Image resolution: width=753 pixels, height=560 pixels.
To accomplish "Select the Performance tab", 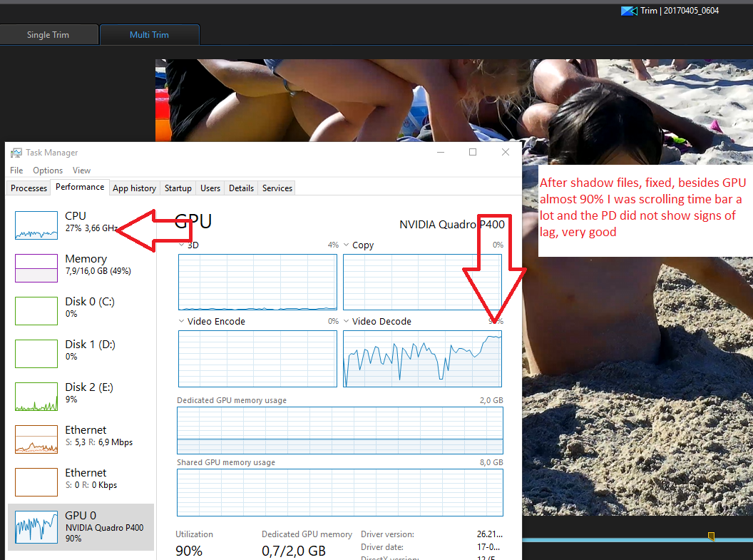I will 80,187.
